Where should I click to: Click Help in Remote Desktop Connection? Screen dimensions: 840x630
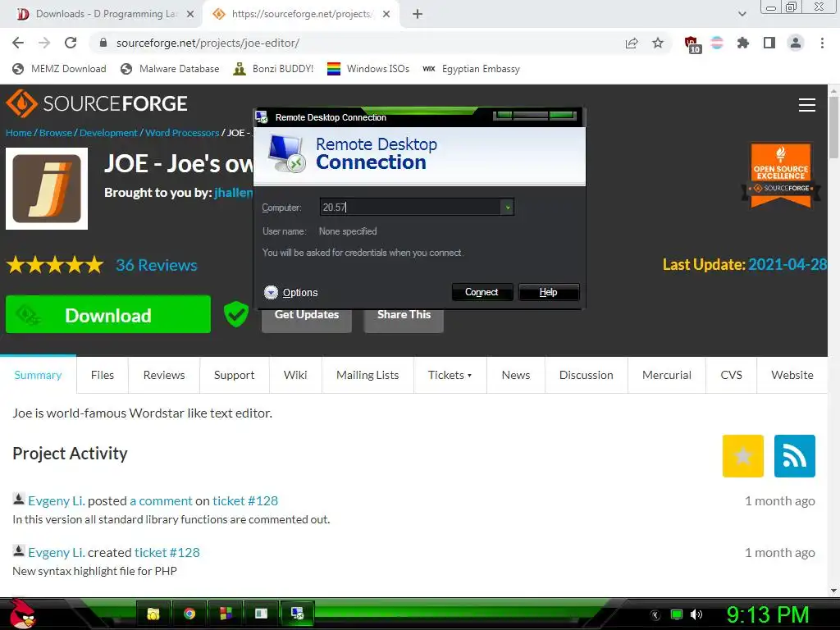pyautogui.click(x=549, y=292)
